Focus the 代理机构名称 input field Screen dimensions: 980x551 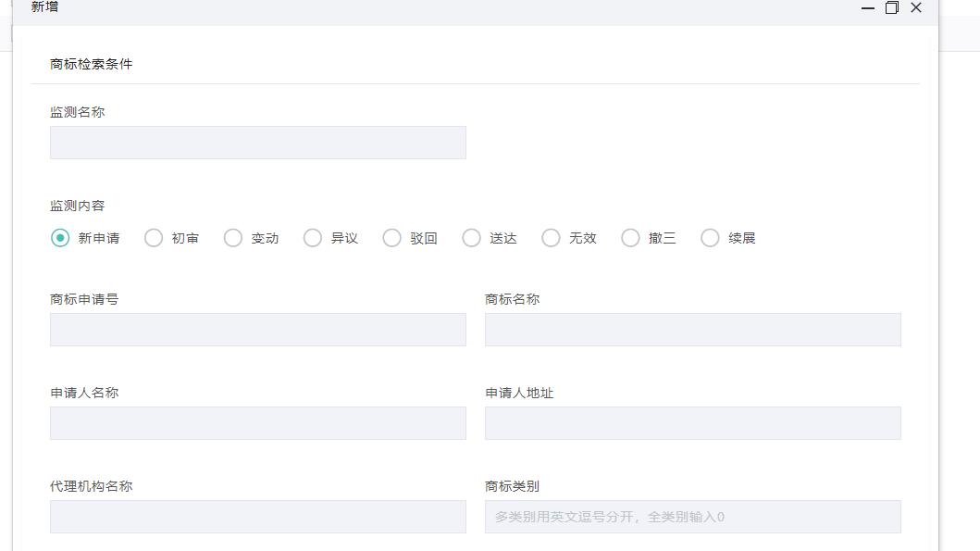(x=257, y=517)
